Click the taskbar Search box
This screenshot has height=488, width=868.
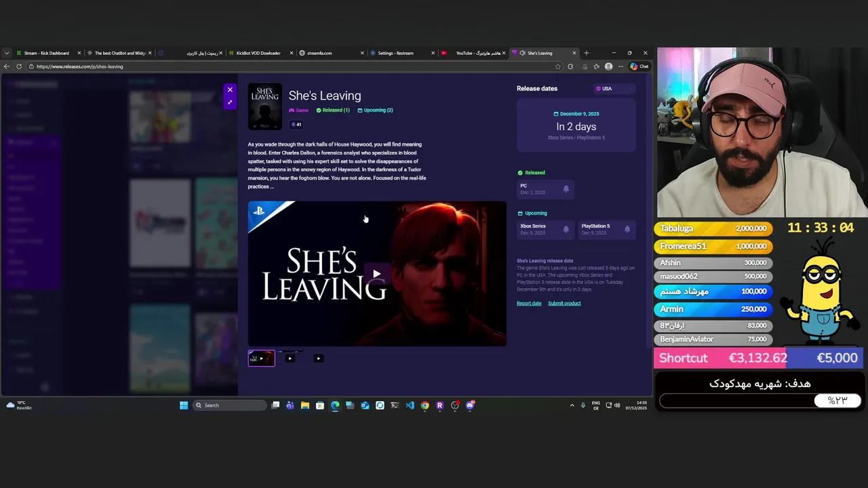point(230,405)
